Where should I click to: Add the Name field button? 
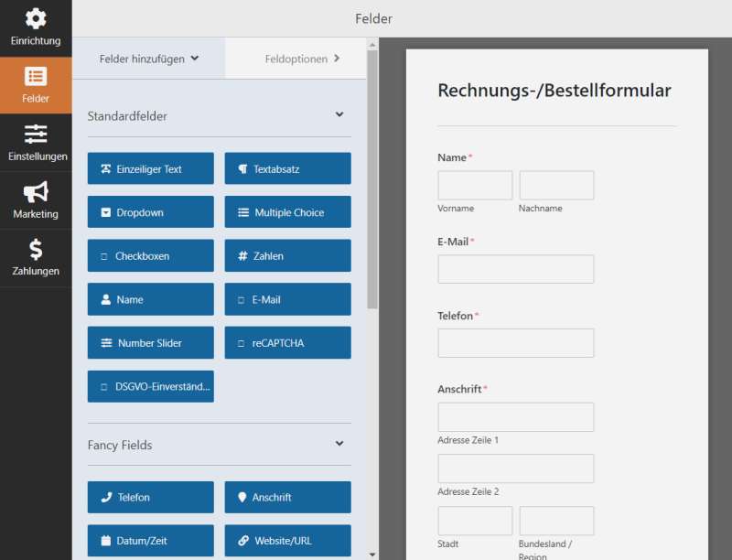[151, 299]
